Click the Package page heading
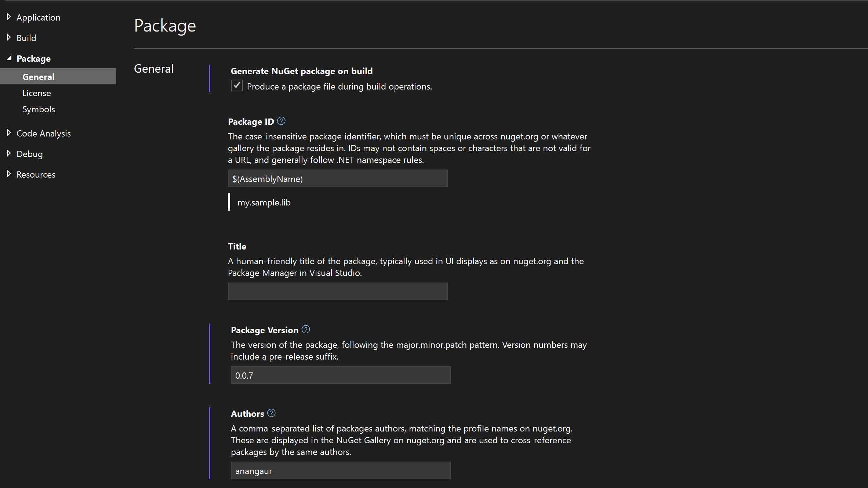 click(x=165, y=25)
